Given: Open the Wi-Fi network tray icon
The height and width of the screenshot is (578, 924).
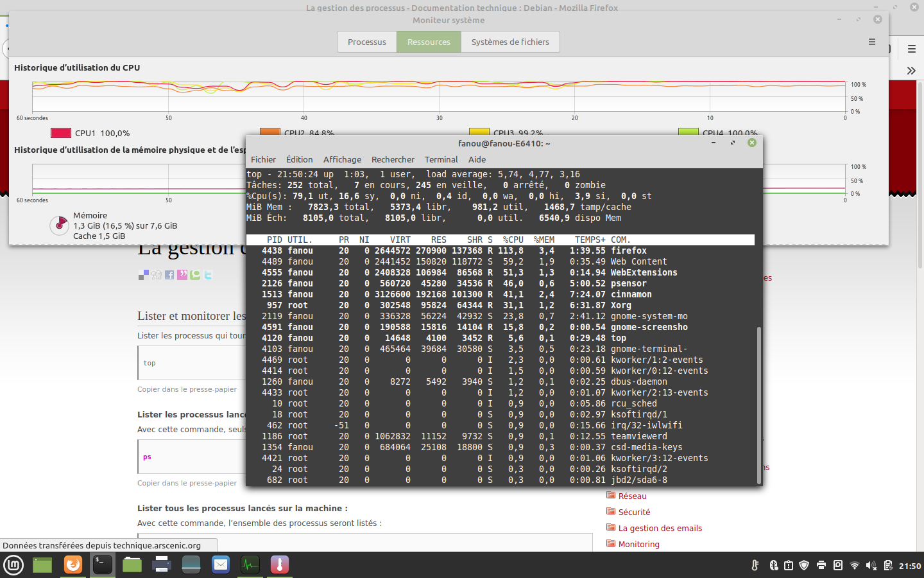Looking at the screenshot, I should 854,566.
